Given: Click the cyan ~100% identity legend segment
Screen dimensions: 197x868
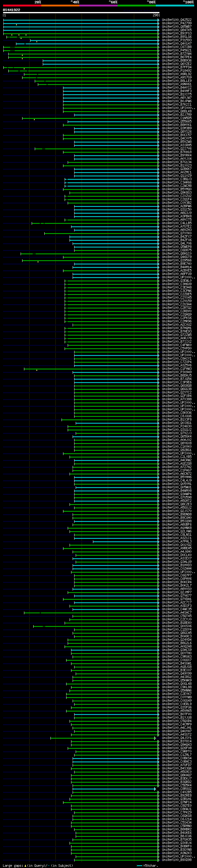Looking at the screenshot, I should click(175, 6).
